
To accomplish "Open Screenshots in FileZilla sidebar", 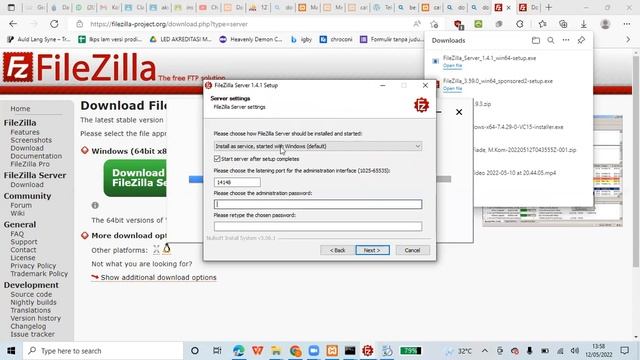I will pos(31,140).
